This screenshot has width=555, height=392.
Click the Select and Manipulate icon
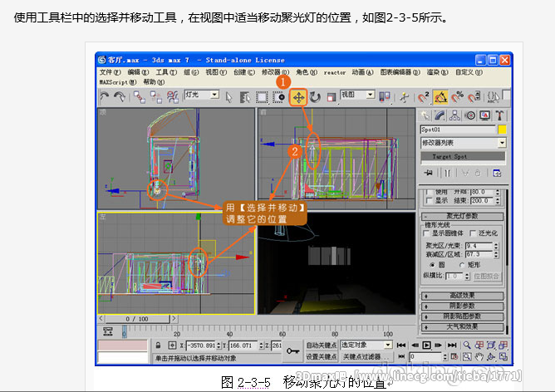click(404, 97)
